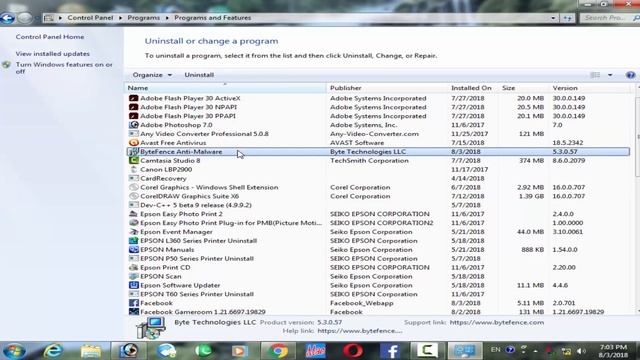
Task: Click the Forward navigation arrow
Action: pos(24,18)
